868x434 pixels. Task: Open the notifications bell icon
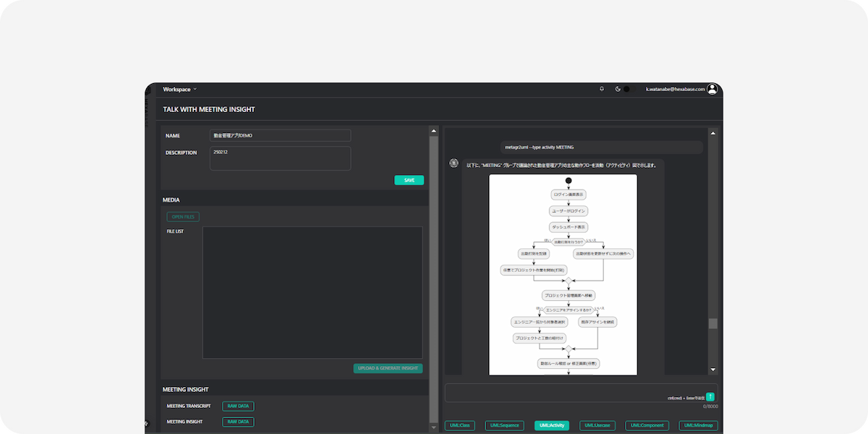point(602,89)
